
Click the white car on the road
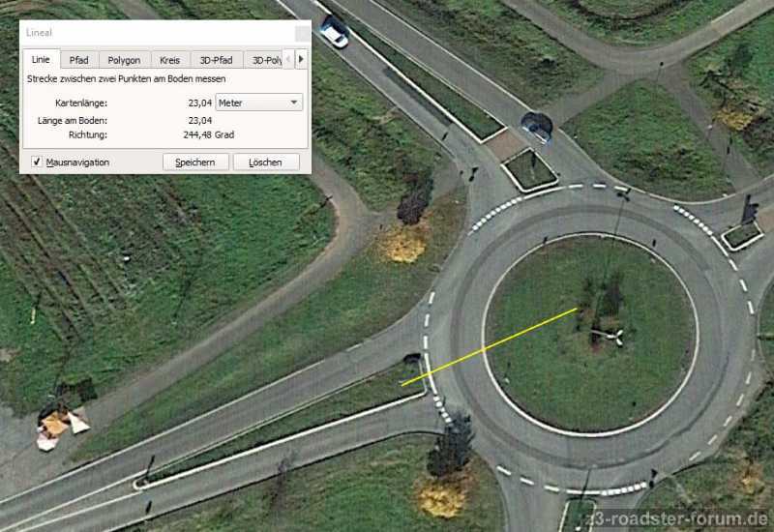(x=334, y=32)
